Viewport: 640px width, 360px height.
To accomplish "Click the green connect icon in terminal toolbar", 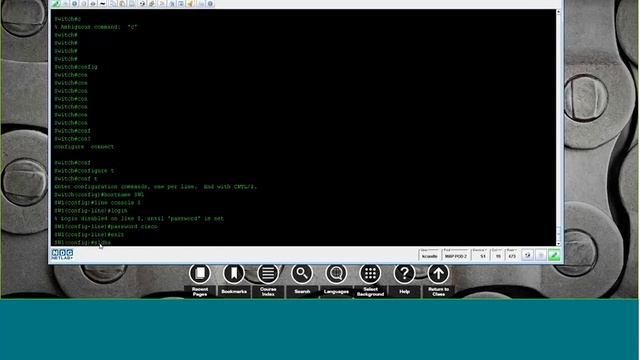I will pos(55,4).
